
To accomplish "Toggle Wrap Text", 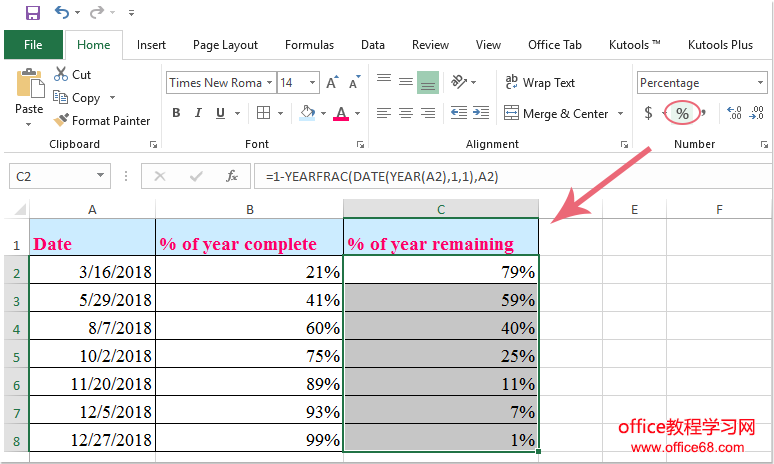I will [539, 83].
